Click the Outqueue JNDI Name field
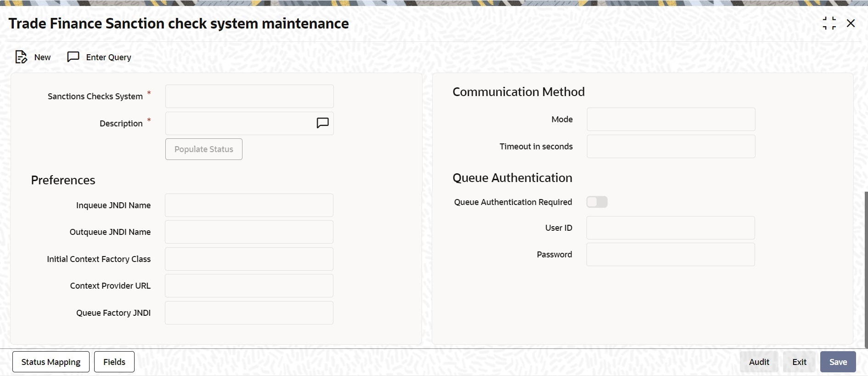 pyautogui.click(x=249, y=232)
